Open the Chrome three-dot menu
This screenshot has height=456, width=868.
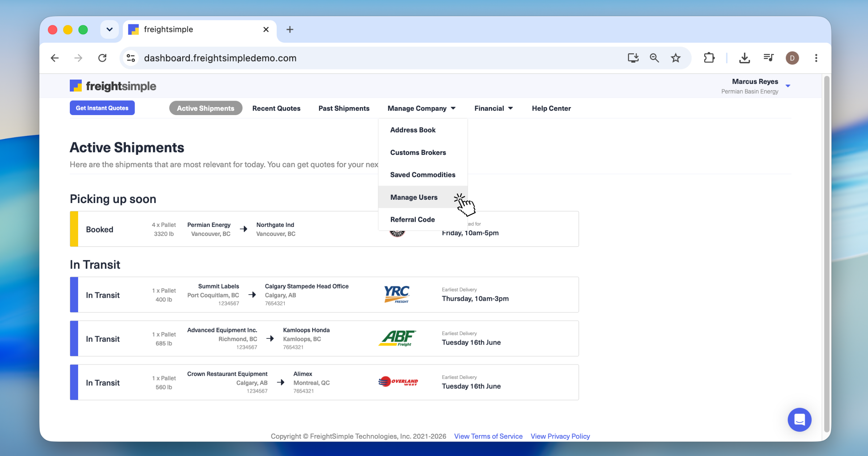816,58
